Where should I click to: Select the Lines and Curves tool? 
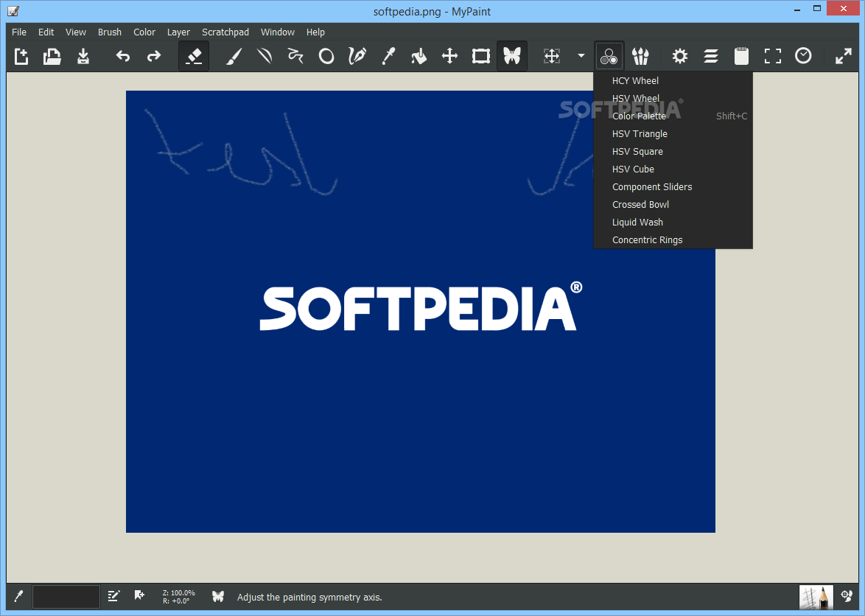click(x=265, y=56)
